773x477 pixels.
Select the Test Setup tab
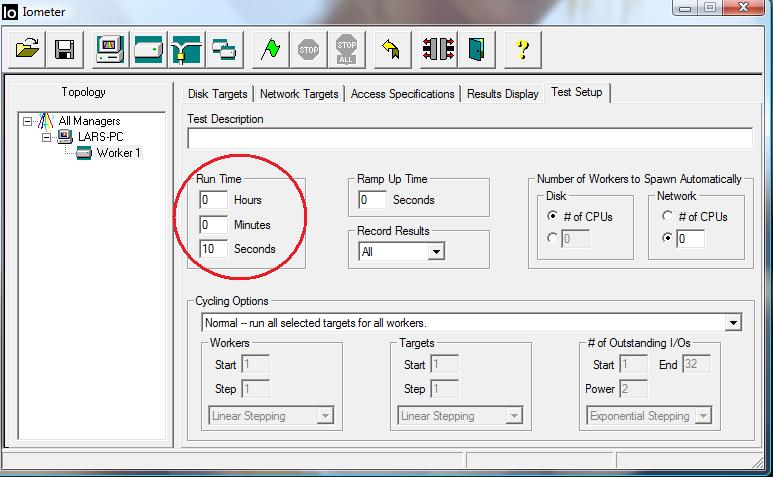tap(577, 92)
